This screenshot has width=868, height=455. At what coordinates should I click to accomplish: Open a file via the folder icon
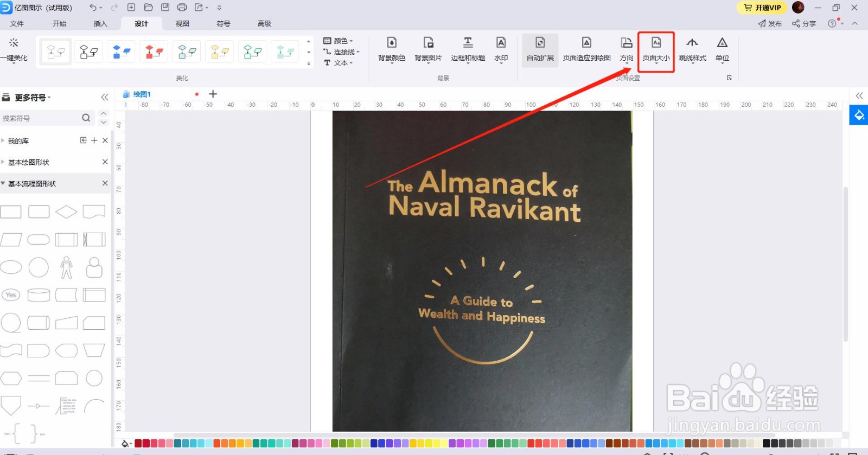148,8
